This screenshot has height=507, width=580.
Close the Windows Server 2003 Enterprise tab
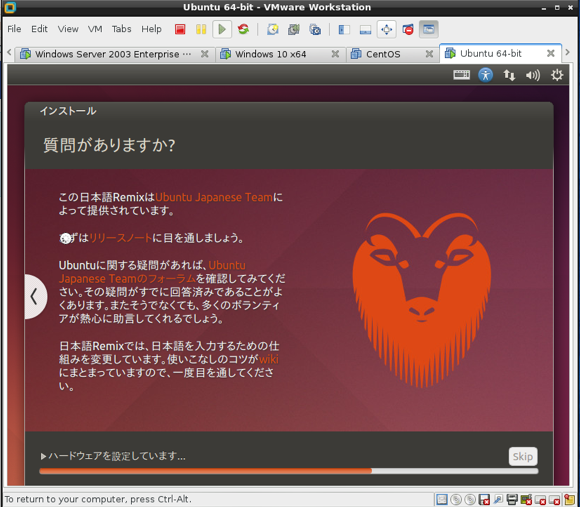pos(204,54)
